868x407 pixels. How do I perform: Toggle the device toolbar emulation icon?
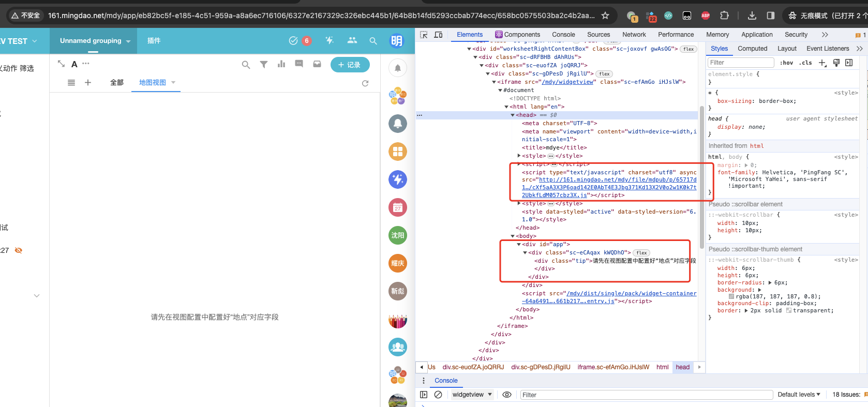point(438,35)
